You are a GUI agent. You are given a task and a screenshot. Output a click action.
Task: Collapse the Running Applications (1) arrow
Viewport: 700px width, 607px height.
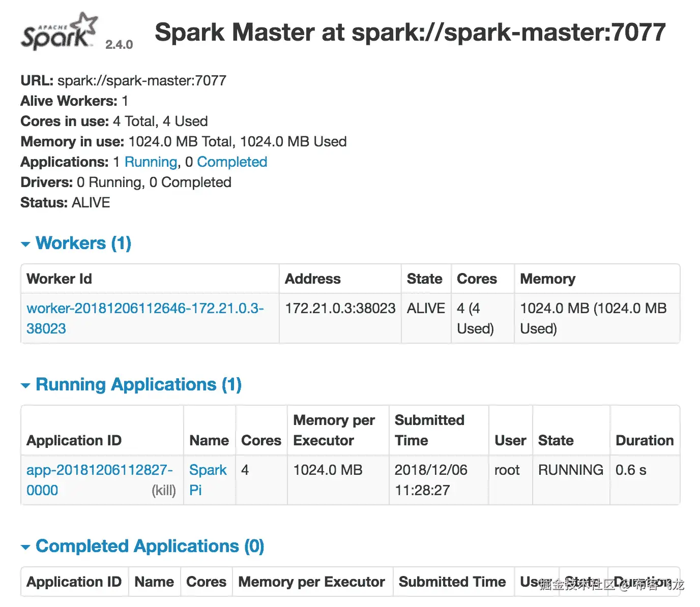coord(25,386)
